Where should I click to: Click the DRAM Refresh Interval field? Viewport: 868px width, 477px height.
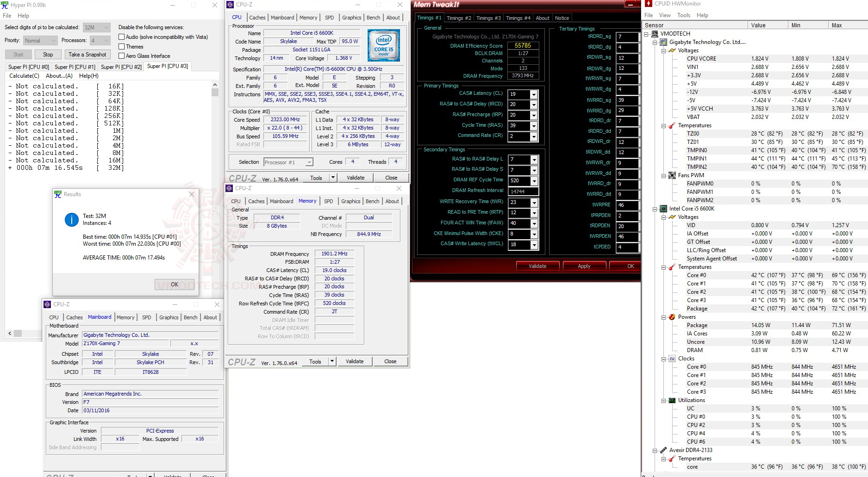[x=523, y=192]
